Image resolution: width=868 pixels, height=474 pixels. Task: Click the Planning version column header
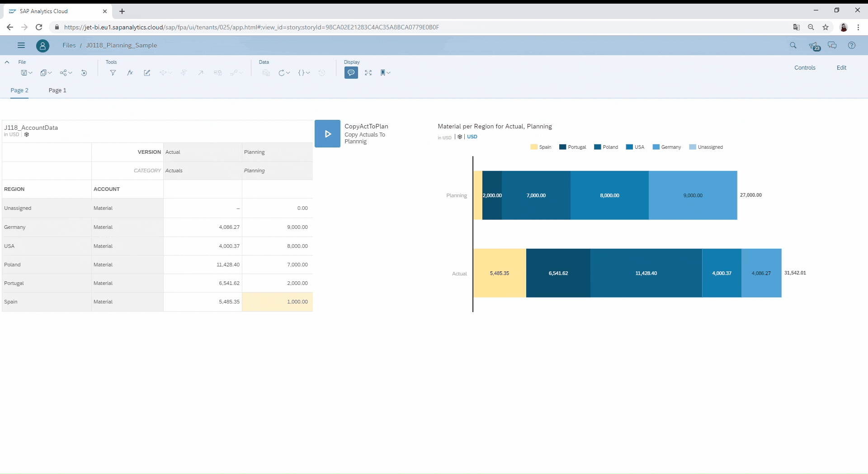pyautogui.click(x=277, y=152)
